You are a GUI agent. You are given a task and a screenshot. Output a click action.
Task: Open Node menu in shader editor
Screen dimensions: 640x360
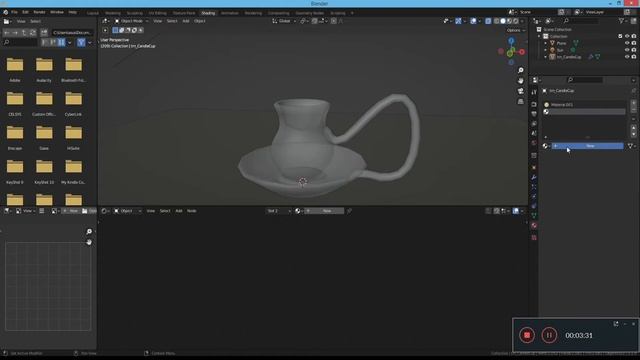[x=191, y=211]
